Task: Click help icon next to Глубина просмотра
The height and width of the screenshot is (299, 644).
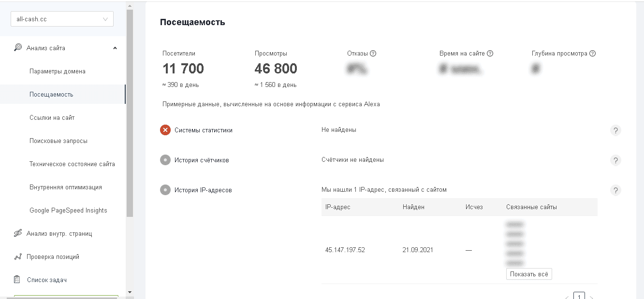Action: click(x=592, y=54)
